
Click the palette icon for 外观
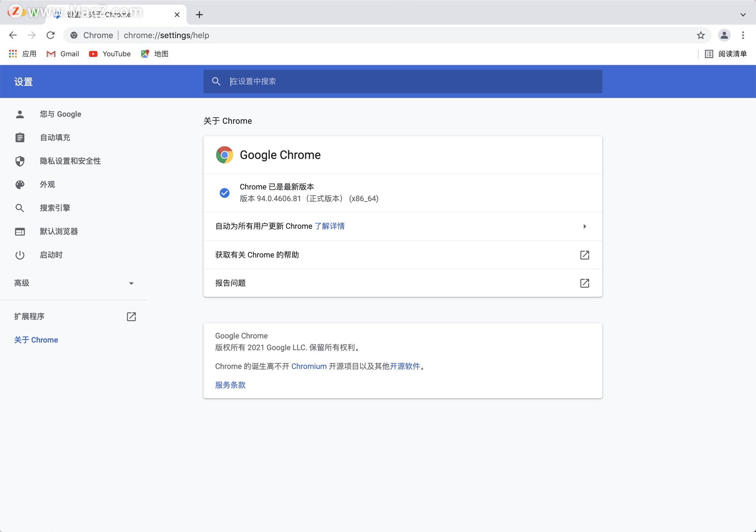[x=20, y=184]
